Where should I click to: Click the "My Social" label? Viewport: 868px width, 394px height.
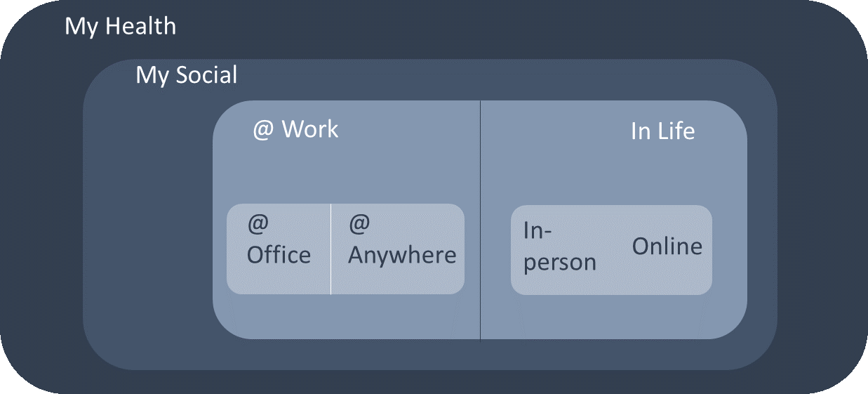coord(186,74)
